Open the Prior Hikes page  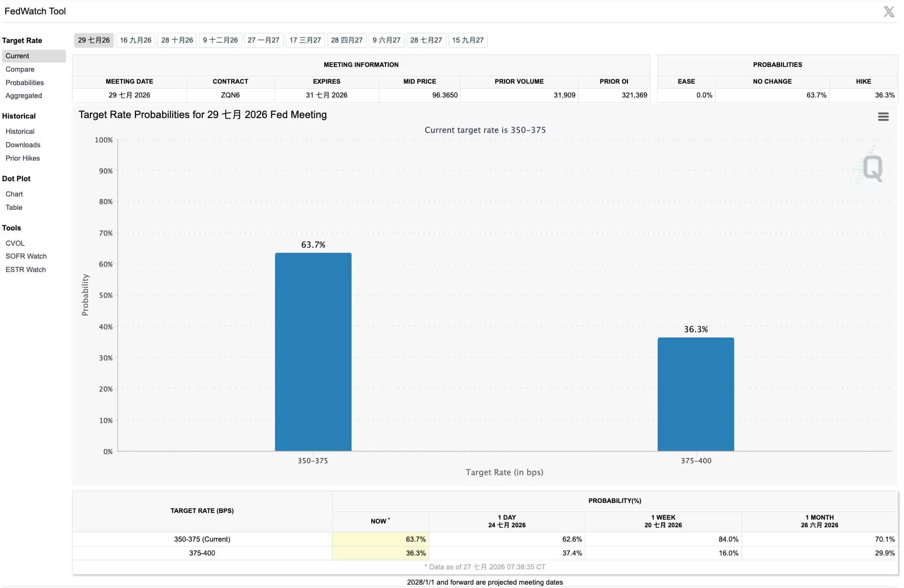tap(22, 158)
